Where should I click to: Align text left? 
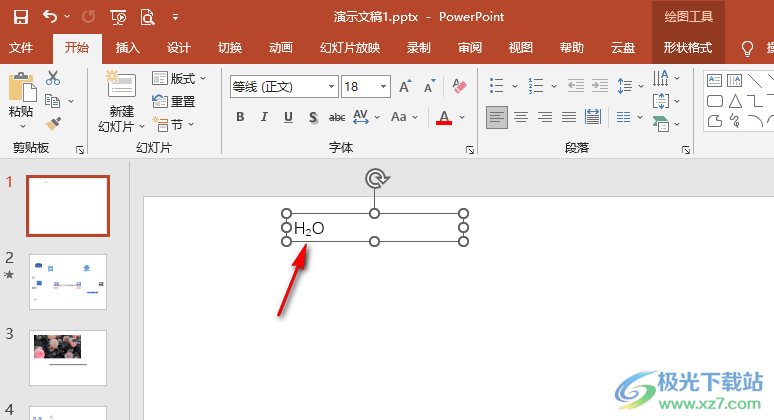pos(497,117)
